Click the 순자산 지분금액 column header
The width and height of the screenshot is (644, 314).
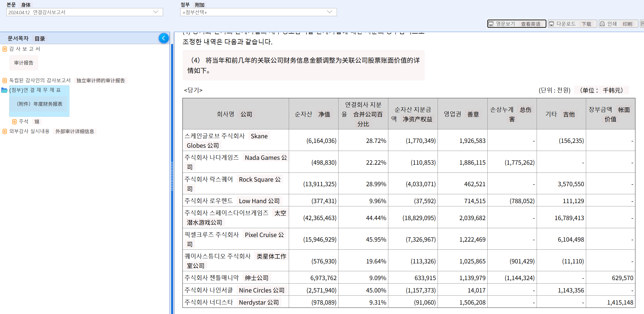(413, 114)
